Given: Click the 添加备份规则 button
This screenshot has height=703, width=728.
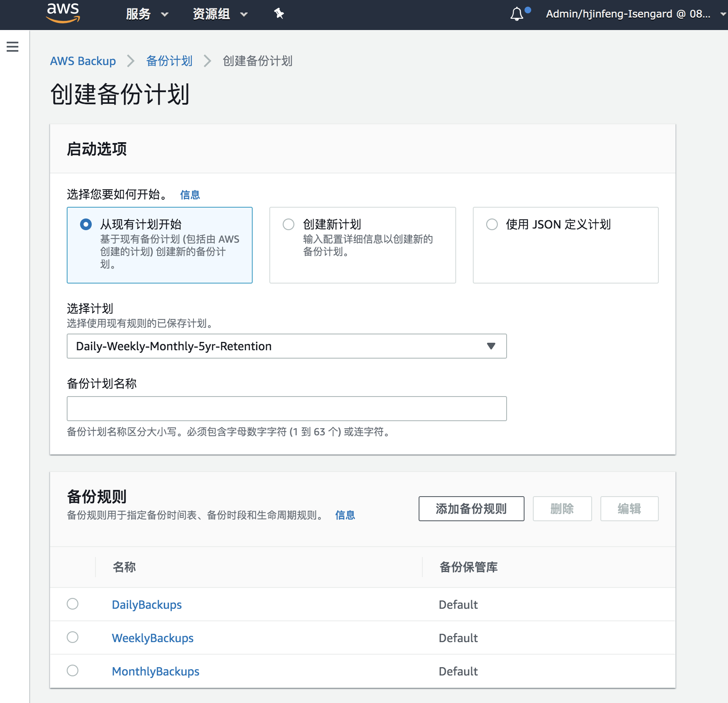Looking at the screenshot, I should pyautogui.click(x=472, y=509).
